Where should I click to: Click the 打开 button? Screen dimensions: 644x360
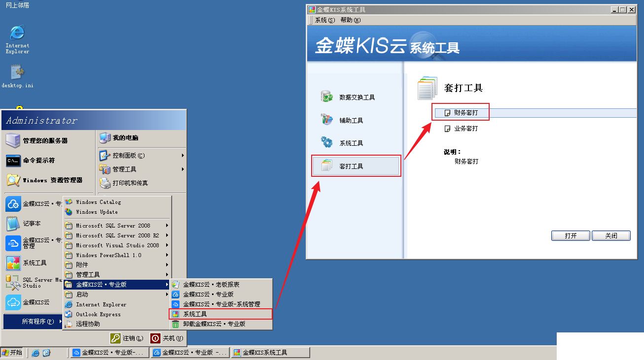click(571, 236)
